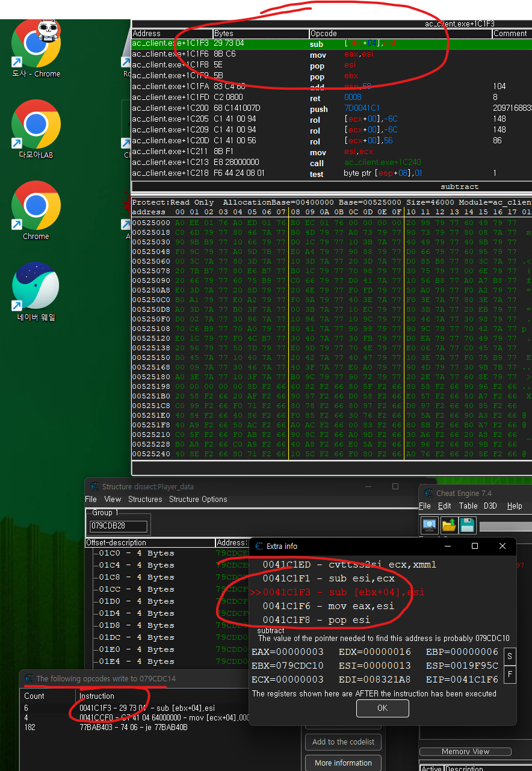Click the Group 1 address input field
The height and width of the screenshot is (771, 532).
point(118,527)
